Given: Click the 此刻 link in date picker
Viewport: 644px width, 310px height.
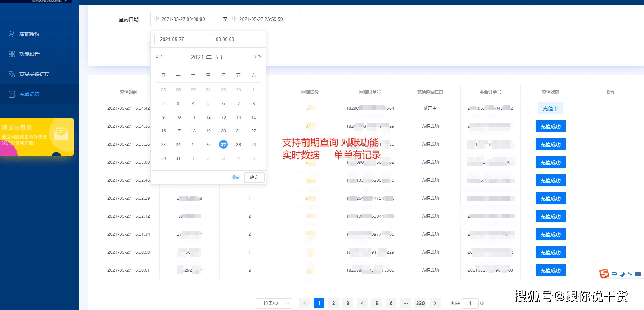Looking at the screenshot, I should pos(236,178).
